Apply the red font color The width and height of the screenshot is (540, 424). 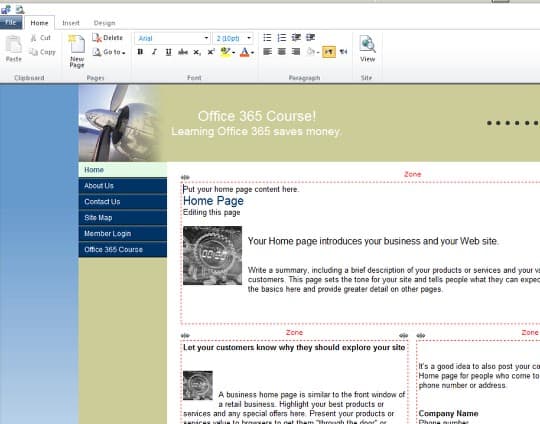click(245, 52)
